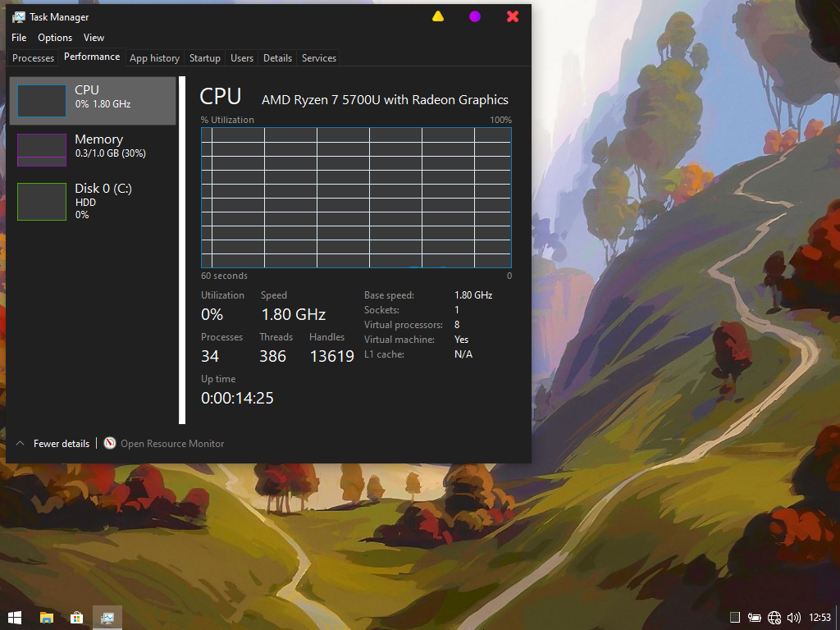Switch to the Details tab

(x=277, y=58)
